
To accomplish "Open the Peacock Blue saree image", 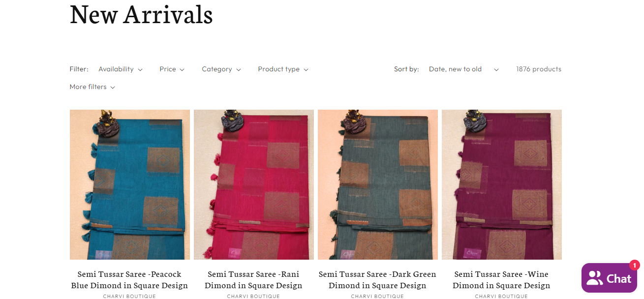I will [x=130, y=184].
